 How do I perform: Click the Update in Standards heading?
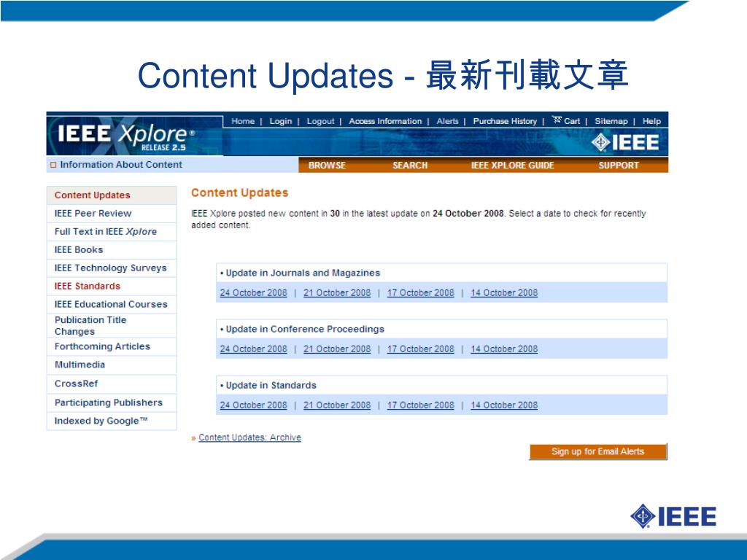[x=271, y=385]
